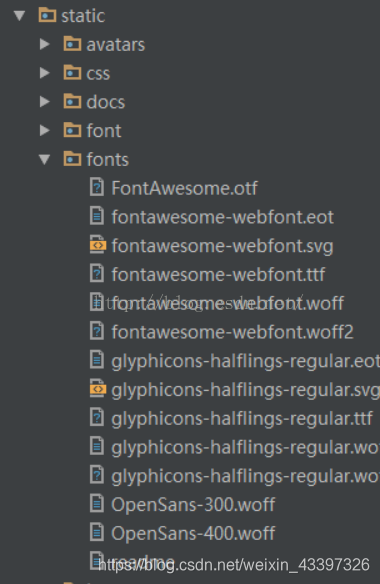The height and width of the screenshot is (584, 380).
Task: Collapse the fonts folder arrow
Action: 45,159
